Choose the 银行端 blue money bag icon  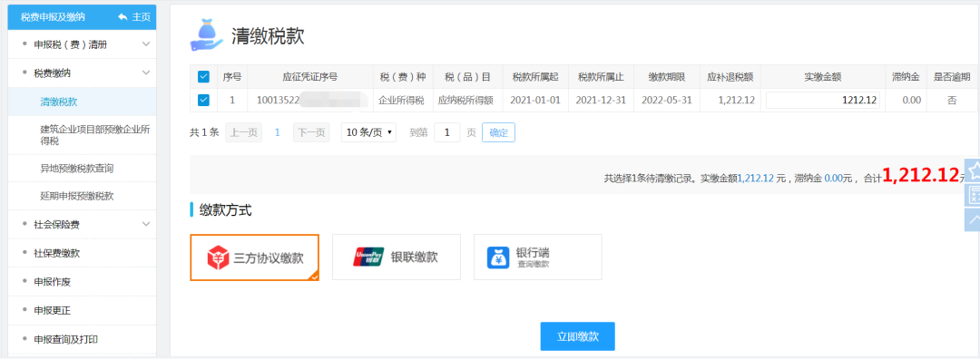(499, 257)
